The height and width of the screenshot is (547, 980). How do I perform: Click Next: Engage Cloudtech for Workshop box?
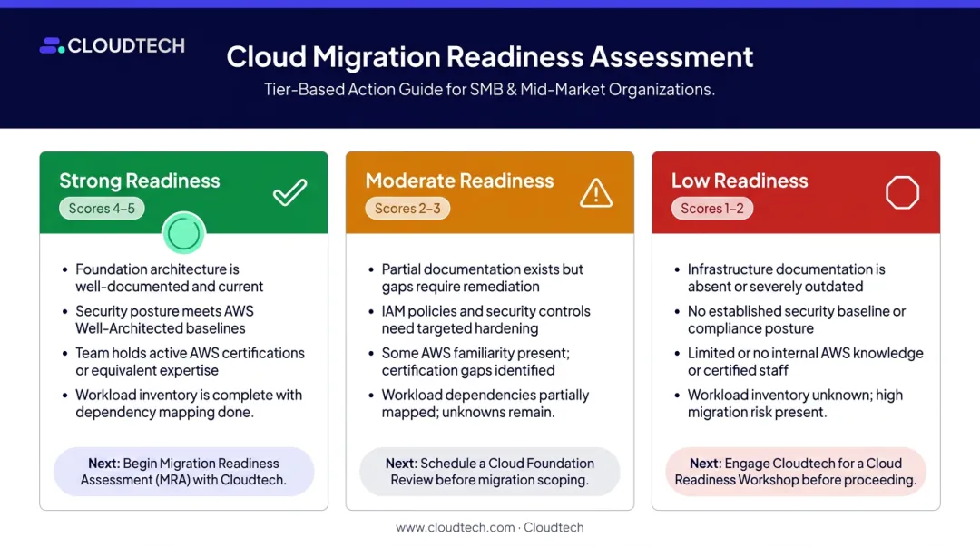click(x=796, y=472)
